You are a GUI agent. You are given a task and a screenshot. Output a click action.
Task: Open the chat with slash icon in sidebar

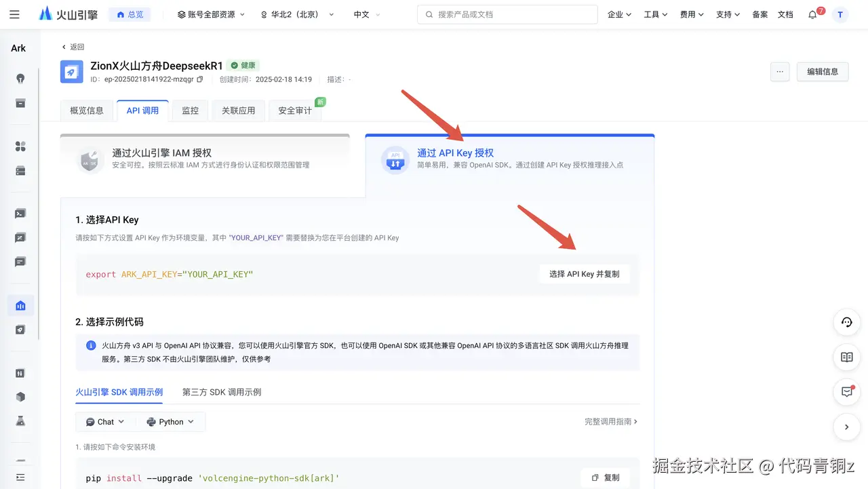20,238
